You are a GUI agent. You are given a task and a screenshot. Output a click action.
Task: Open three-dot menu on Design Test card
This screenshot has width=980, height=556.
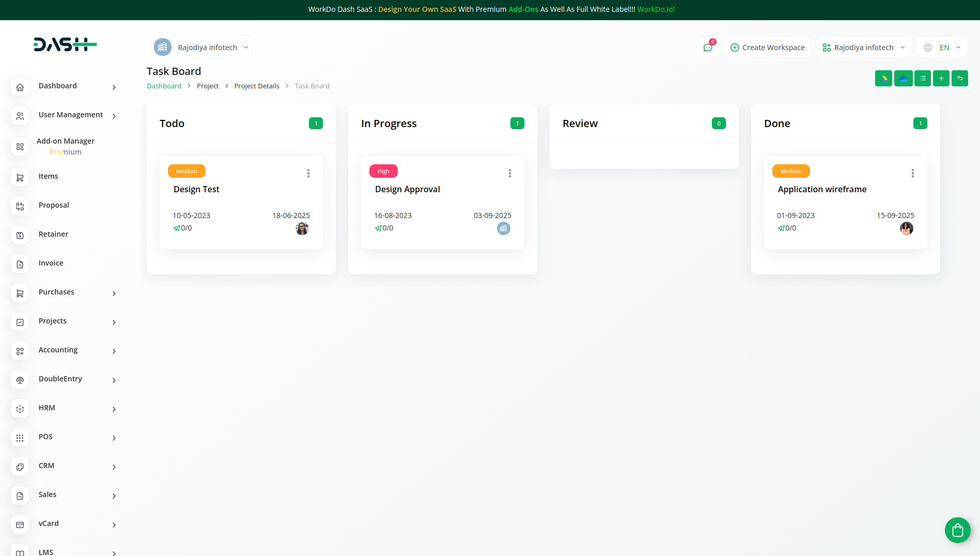coord(308,173)
